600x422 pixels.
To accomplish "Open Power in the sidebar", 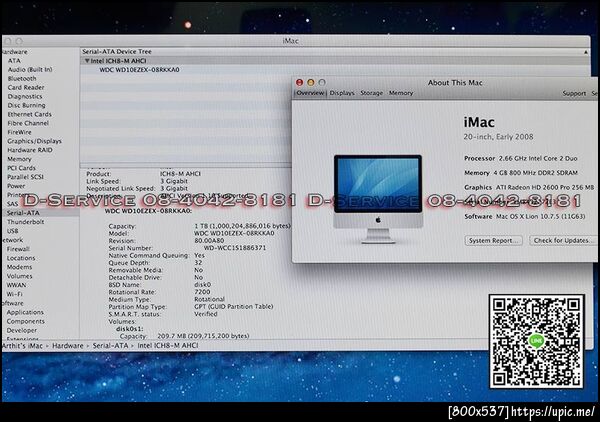I will tap(16, 186).
